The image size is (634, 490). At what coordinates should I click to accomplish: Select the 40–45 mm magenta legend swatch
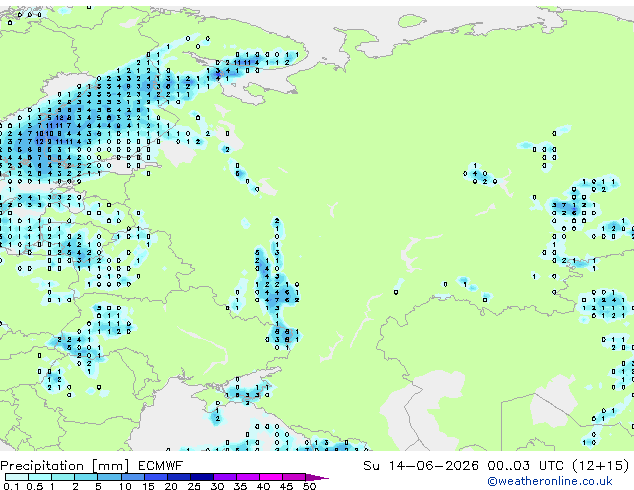271,477
